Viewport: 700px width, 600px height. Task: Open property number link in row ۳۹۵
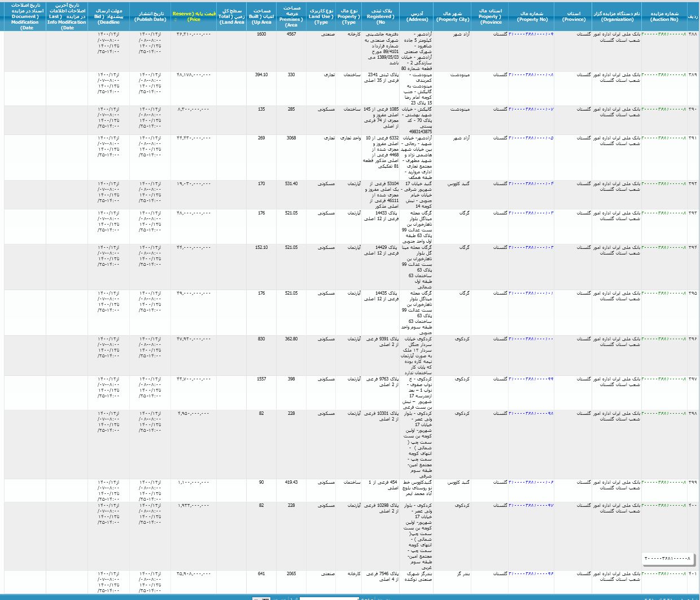[531, 294]
